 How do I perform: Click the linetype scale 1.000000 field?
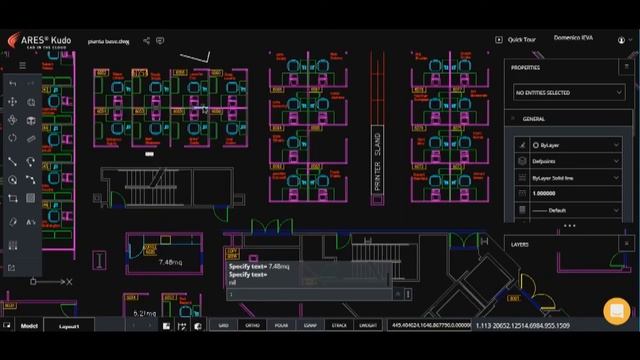click(x=575, y=193)
